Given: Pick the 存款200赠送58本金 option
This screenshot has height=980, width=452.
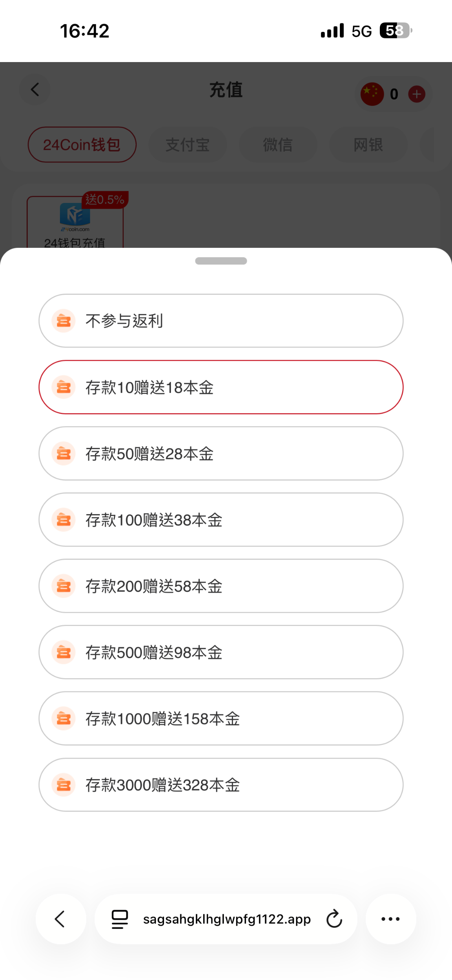Looking at the screenshot, I should click(x=221, y=586).
